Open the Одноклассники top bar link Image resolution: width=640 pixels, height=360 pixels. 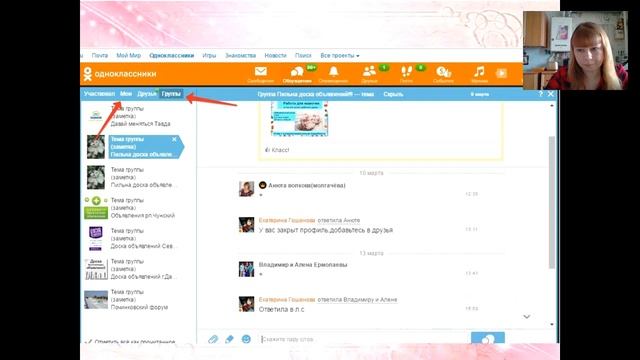pos(171,56)
